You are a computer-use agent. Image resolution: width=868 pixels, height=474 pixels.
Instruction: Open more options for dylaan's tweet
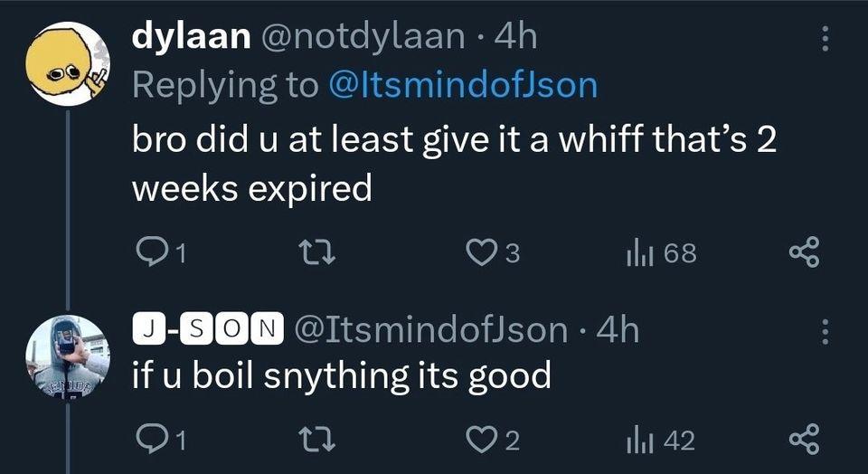[824, 37]
